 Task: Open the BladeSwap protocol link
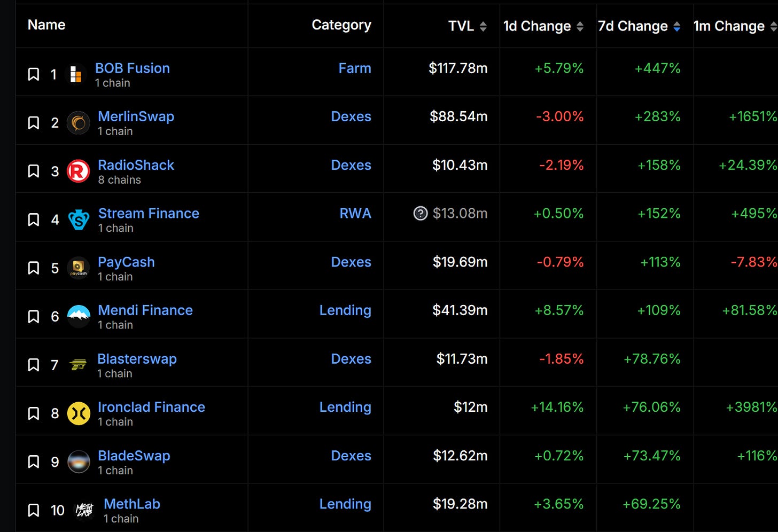coord(134,456)
